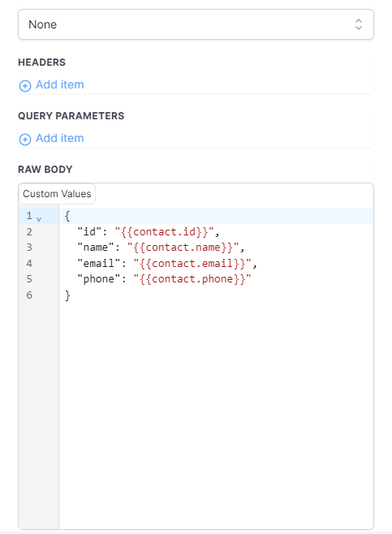Click the {{contact.email}} value on line 4

[192, 263]
